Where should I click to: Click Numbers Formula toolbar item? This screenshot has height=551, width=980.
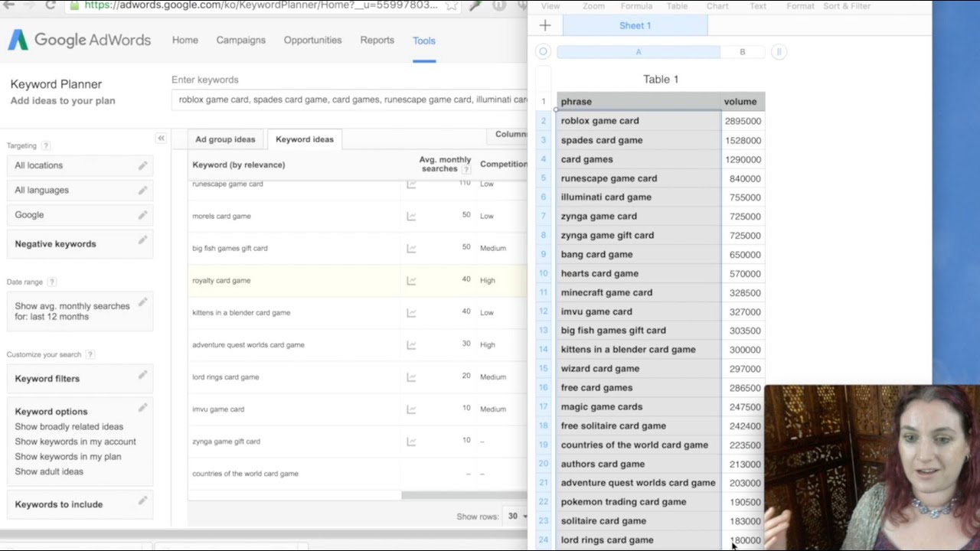(636, 5)
